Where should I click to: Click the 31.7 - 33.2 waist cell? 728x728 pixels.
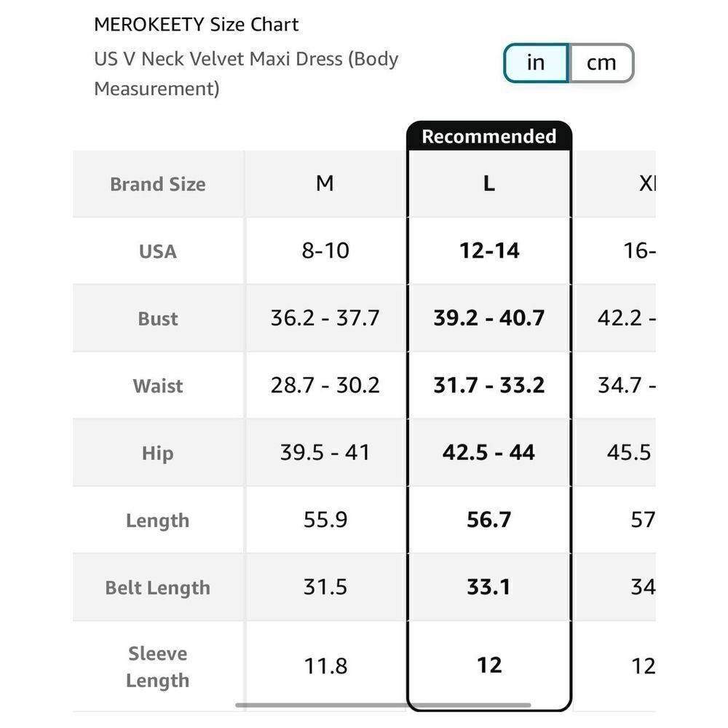(489, 385)
